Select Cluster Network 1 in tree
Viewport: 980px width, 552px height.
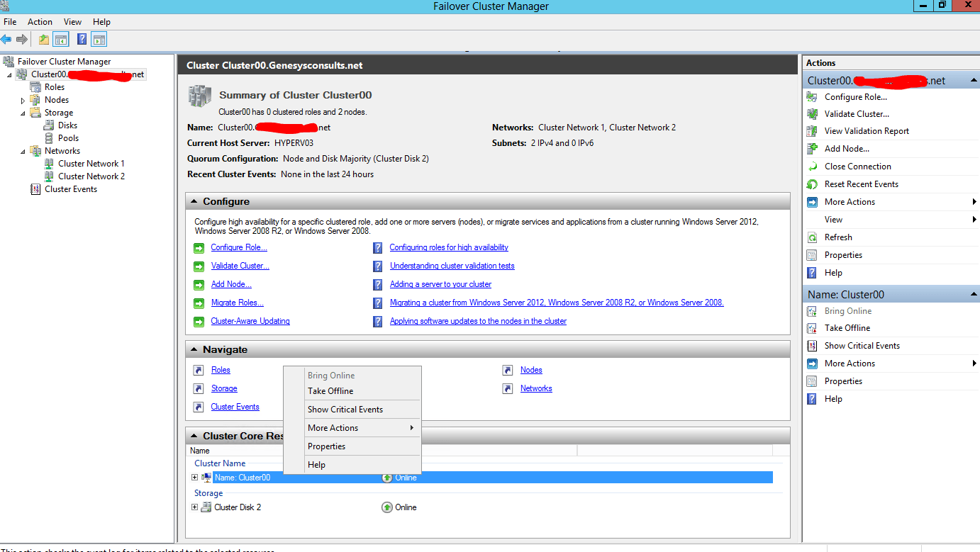click(91, 164)
